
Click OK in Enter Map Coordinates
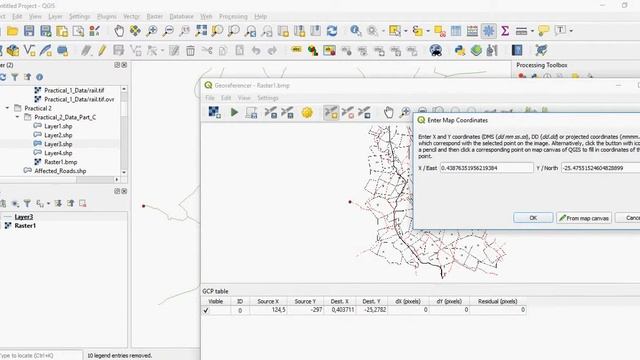tap(533, 218)
